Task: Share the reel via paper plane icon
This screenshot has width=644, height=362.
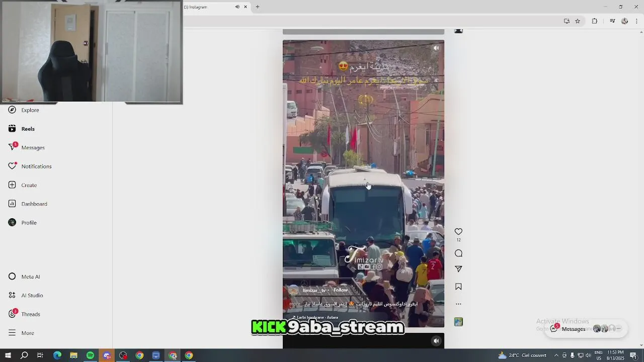Action: tap(458, 269)
